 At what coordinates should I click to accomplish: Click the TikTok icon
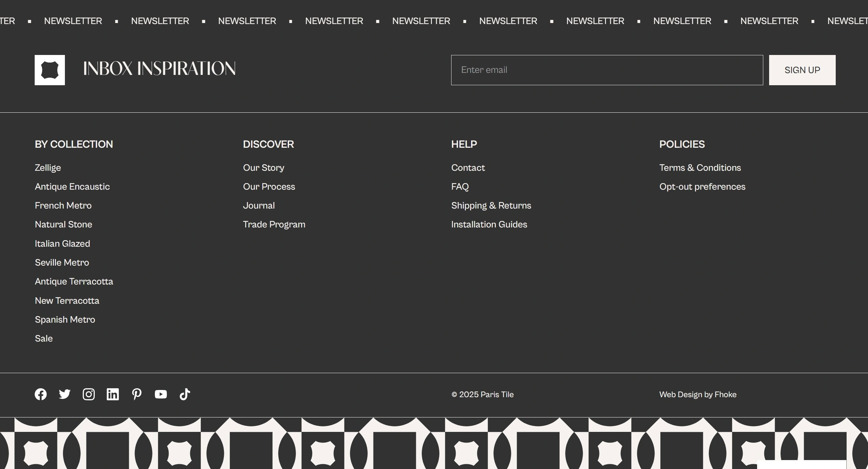pyautogui.click(x=185, y=394)
